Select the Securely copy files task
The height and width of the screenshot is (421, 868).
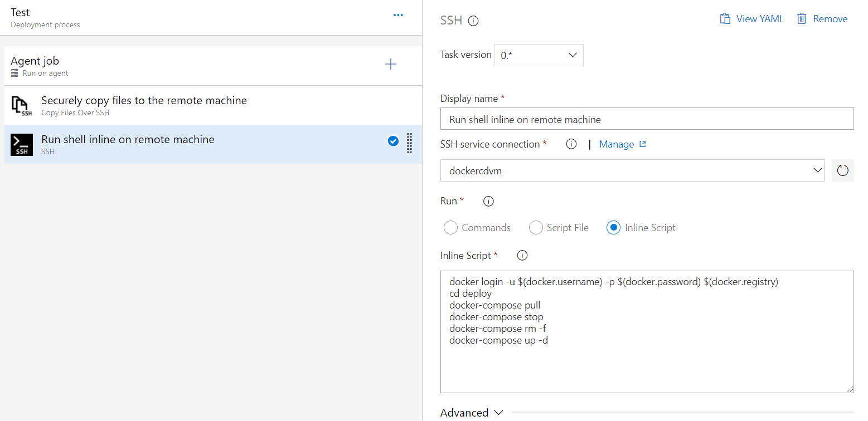pos(144,105)
